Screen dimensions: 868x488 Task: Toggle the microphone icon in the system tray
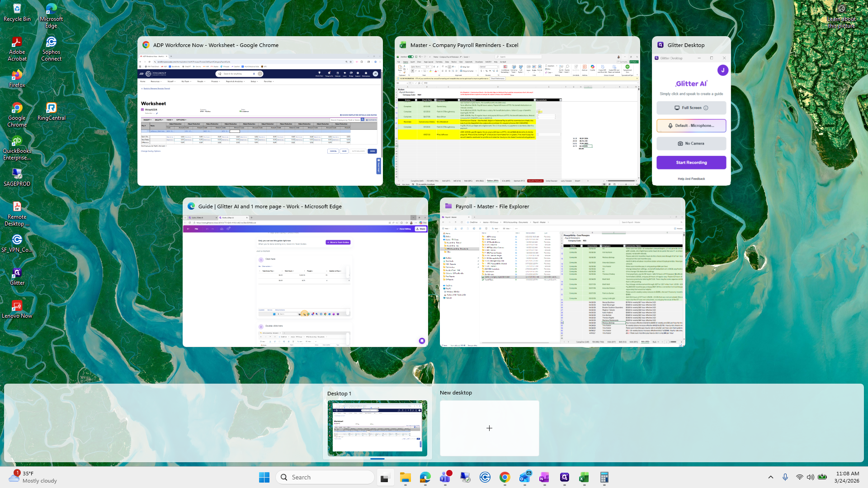point(785,477)
